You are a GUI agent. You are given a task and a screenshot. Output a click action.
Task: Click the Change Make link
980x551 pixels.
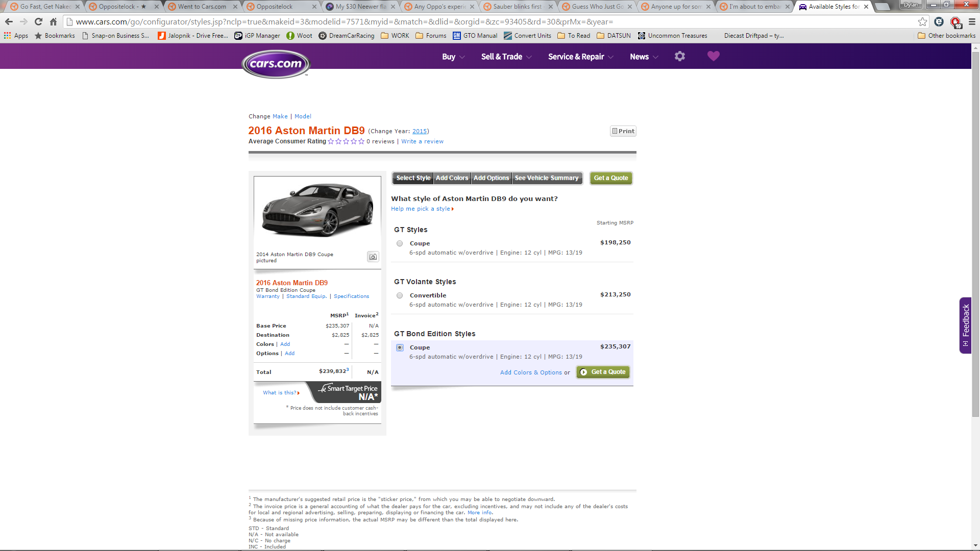[x=280, y=116]
